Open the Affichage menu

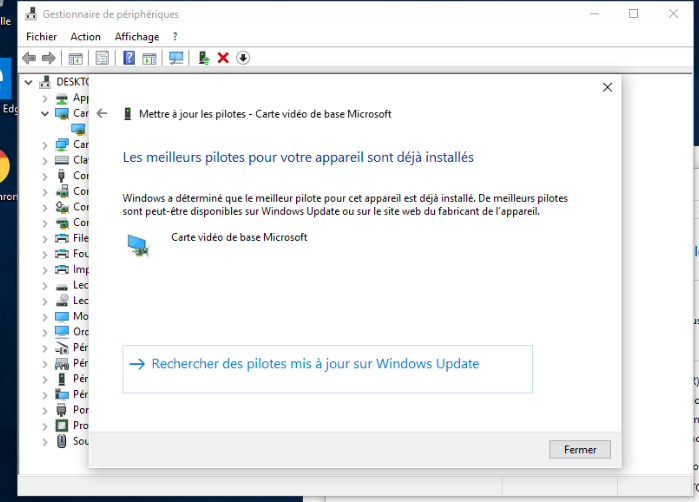point(137,37)
